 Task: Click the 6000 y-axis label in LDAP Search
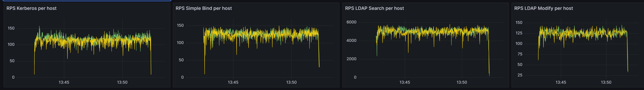(x=351, y=22)
